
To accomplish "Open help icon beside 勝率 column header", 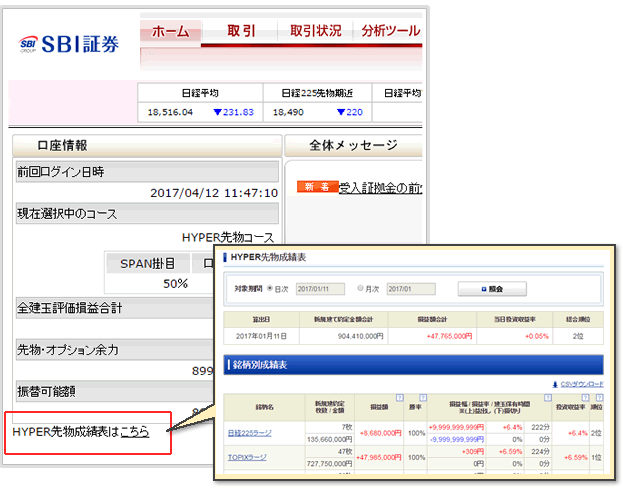I will pos(423,397).
